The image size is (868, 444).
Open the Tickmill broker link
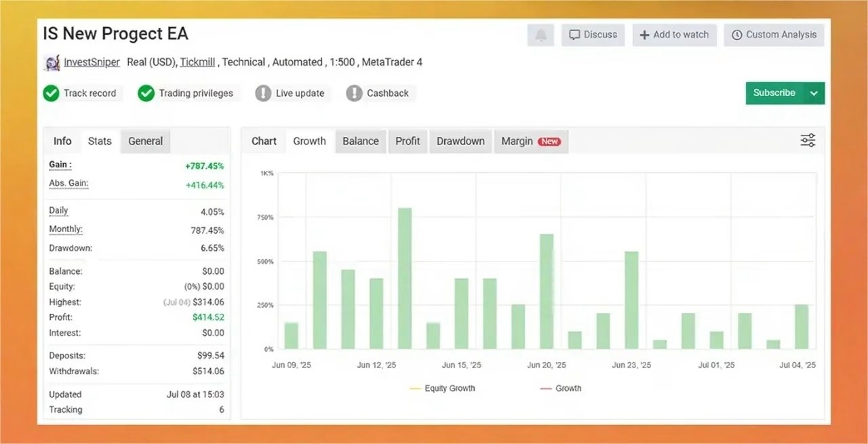click(x=197, y=62)
